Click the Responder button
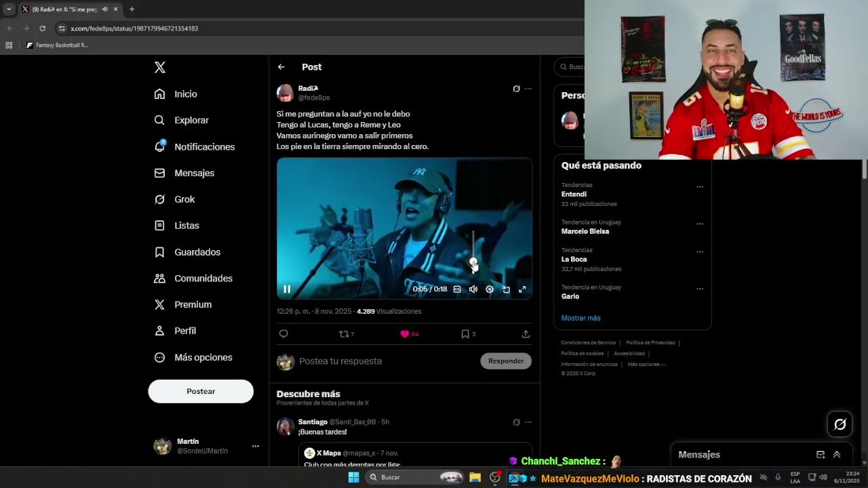The width and height of the screenshot is (868, 488). pyautogui.click(x=506, y=361)
